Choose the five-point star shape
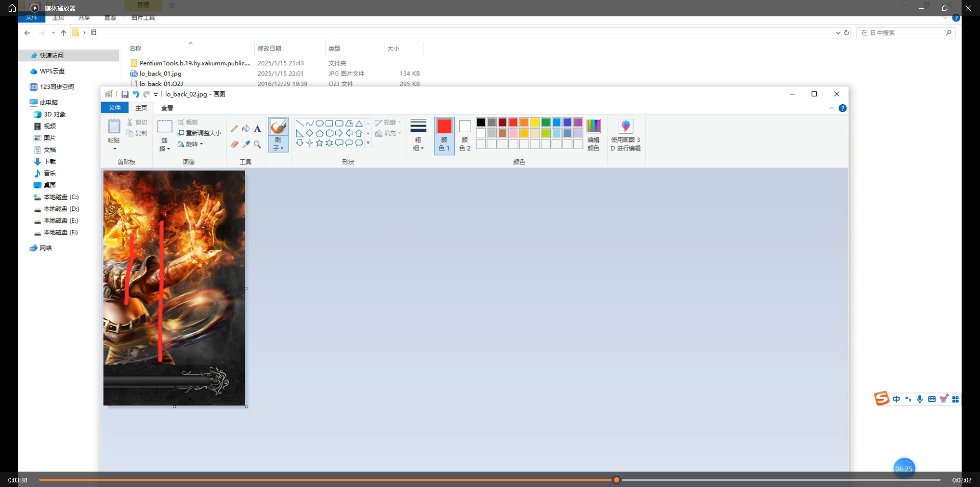The height and width of the screenshot is (487, 980). coord(320,143)
